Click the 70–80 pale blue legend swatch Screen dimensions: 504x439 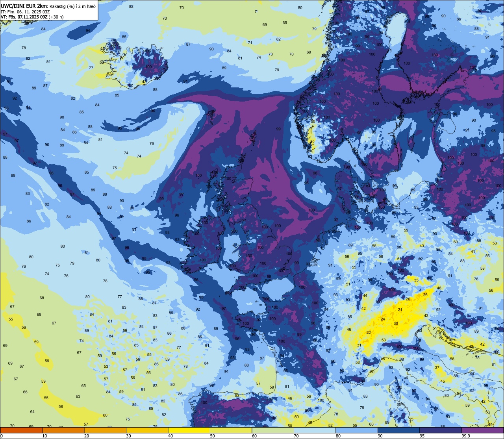point(315,430)
